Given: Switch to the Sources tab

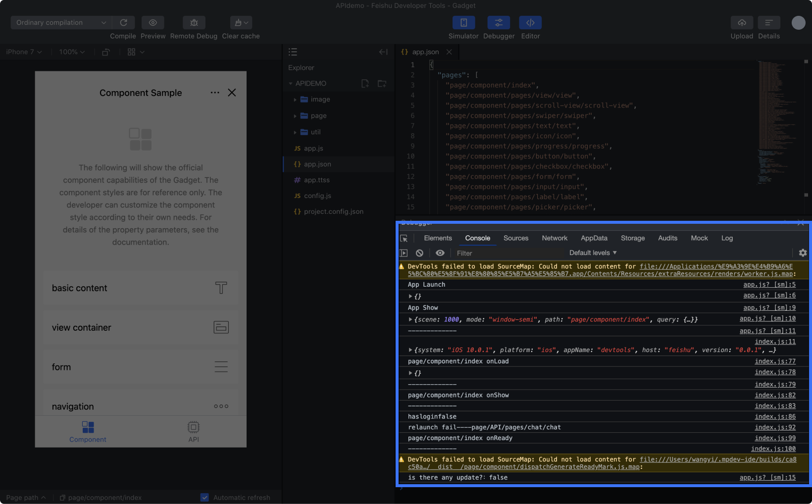Looking at the screenshot, I should coord(516,238).
